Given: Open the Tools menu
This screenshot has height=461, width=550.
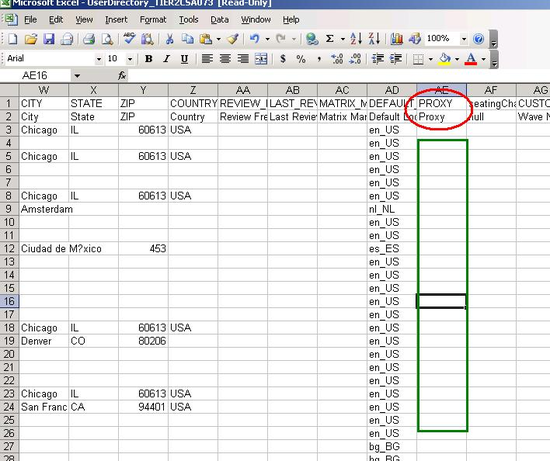Looking at the screenshot, I should [188, 20].
